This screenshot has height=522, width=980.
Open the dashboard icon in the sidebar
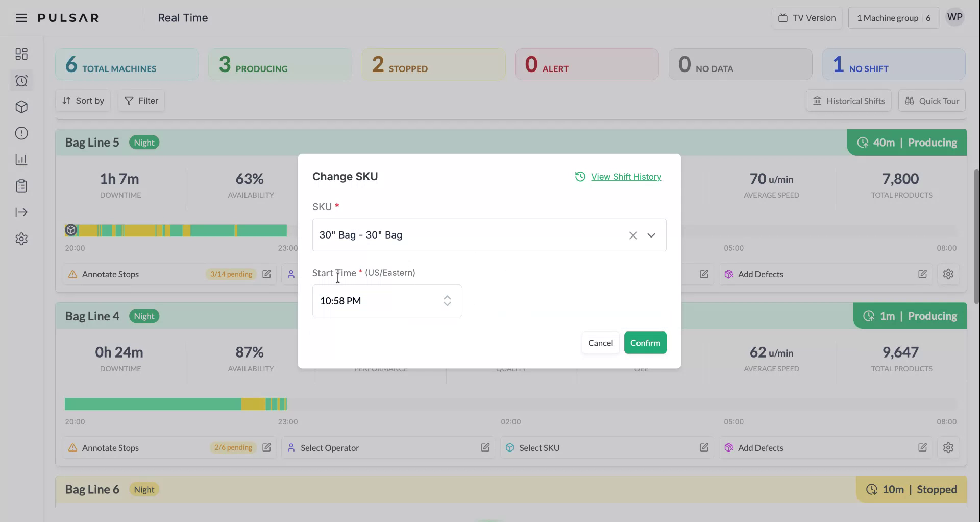click(21, 54)
